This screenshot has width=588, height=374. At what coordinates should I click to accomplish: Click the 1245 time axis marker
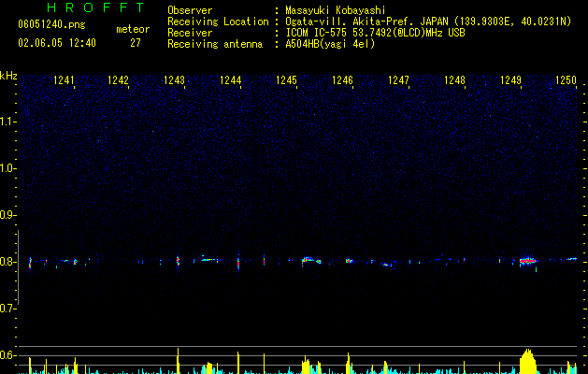(x=286, y=80)
